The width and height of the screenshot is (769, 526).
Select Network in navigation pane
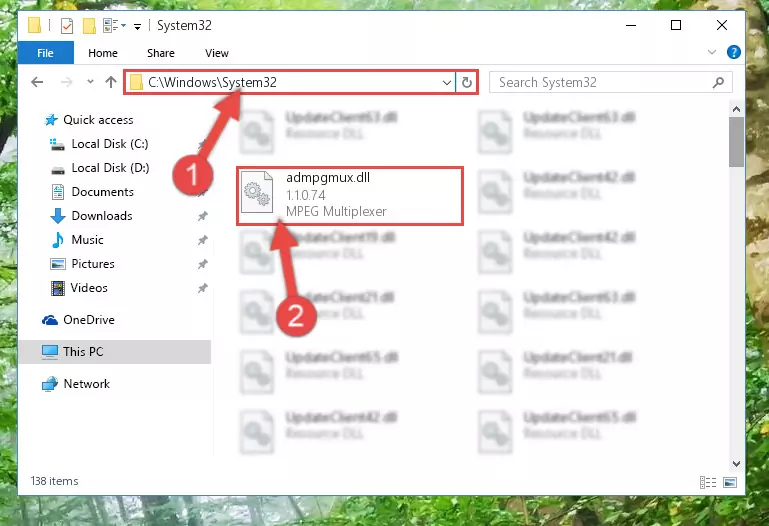[87, 384]
